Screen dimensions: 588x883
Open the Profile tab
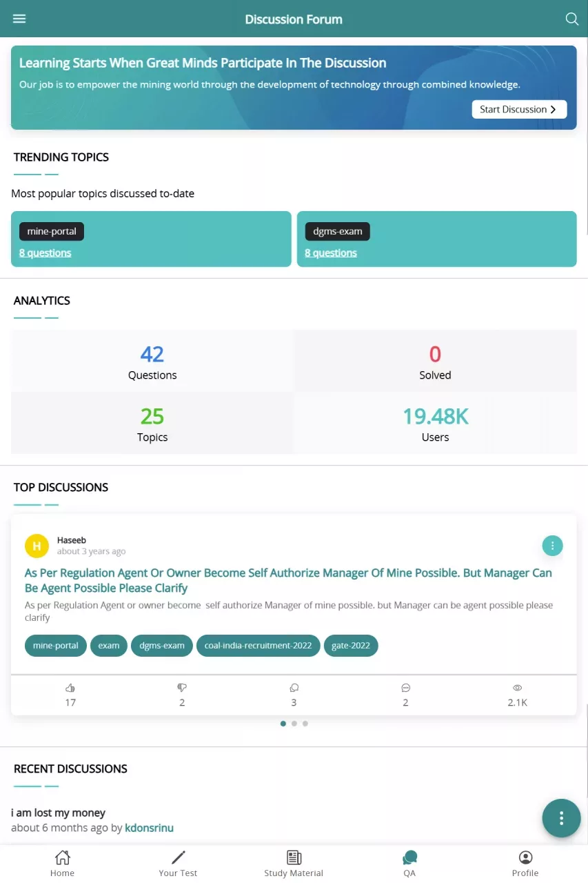pos(525,863)
